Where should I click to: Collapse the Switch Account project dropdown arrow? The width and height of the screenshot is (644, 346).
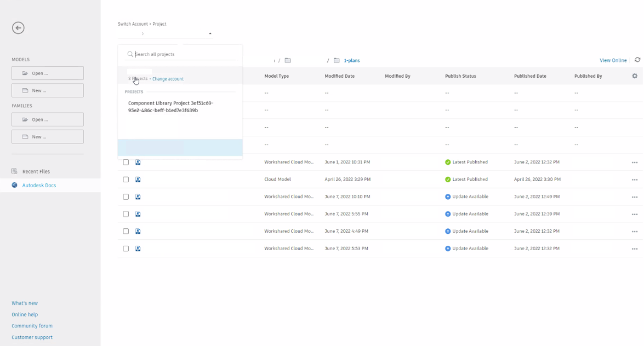(x=210, y=34)
